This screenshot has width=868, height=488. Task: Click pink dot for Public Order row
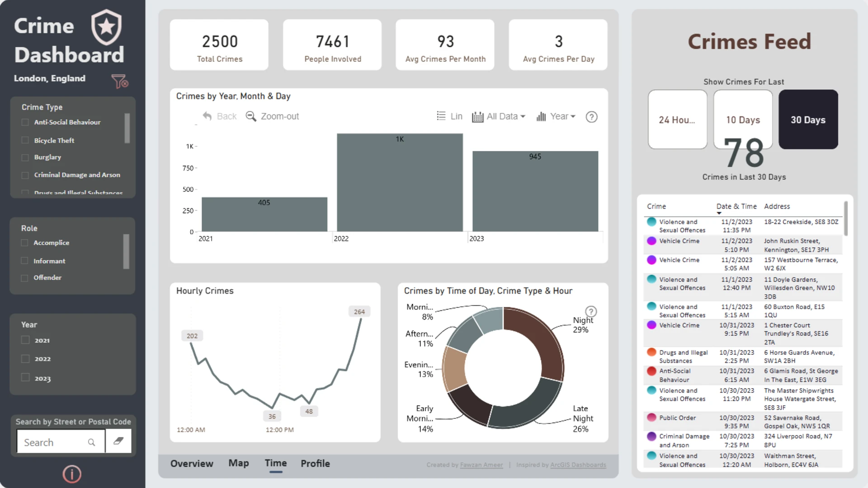tap(651, 418)
